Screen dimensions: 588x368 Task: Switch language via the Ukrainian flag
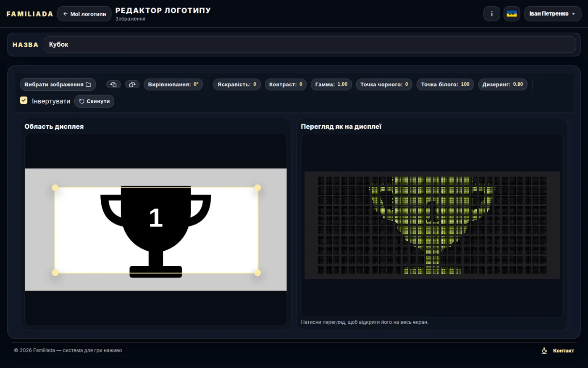click(512, 14)
